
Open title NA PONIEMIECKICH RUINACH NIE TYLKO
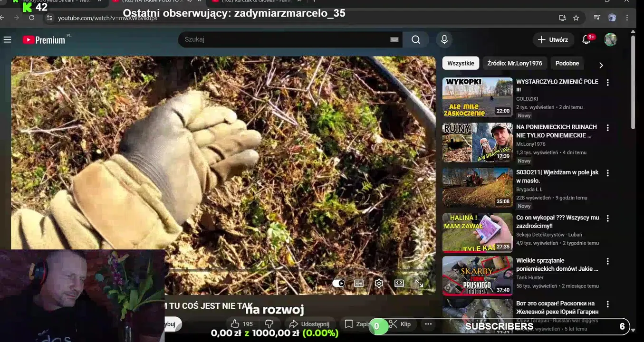click(x=557, y=131)
